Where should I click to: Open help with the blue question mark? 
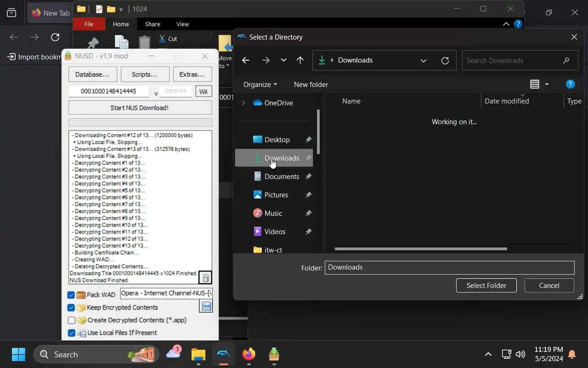(570, 84)
